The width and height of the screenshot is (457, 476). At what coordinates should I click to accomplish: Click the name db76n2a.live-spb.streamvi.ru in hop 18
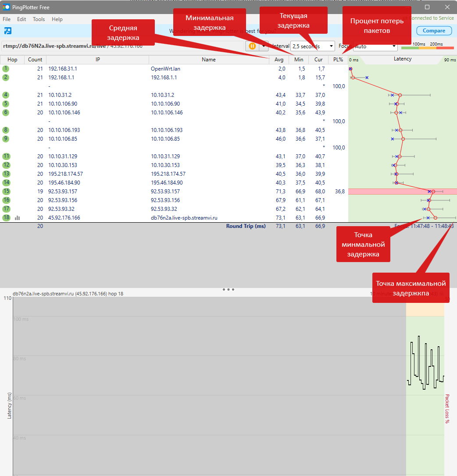(x=184, y=218)
